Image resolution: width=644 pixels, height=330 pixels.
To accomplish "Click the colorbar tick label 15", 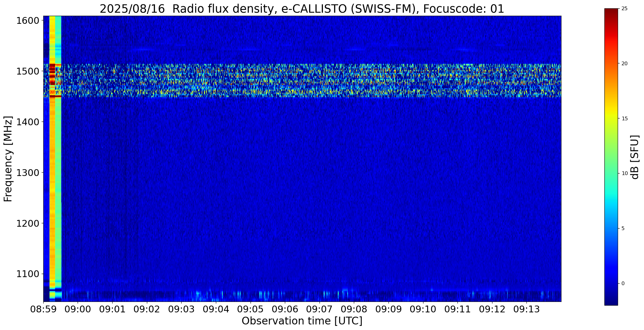I will coord(625,118).
